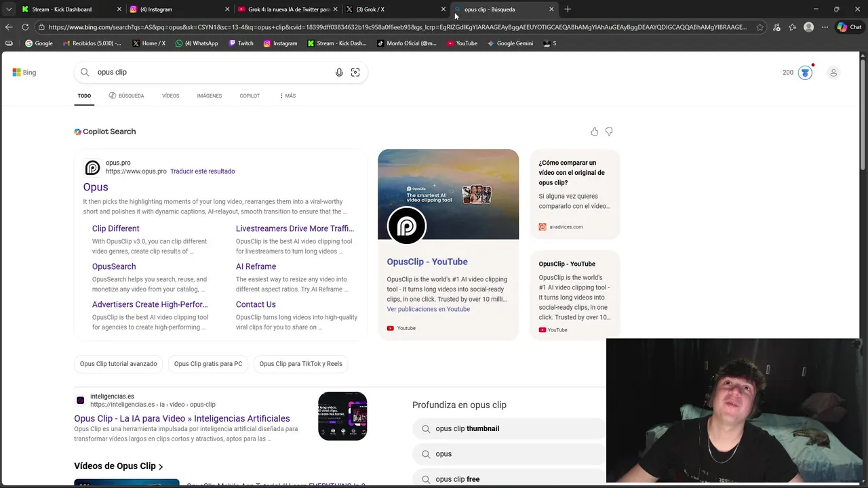
Task: Expand the MÁS search filter menu
Action: click(x=288, y=96)
